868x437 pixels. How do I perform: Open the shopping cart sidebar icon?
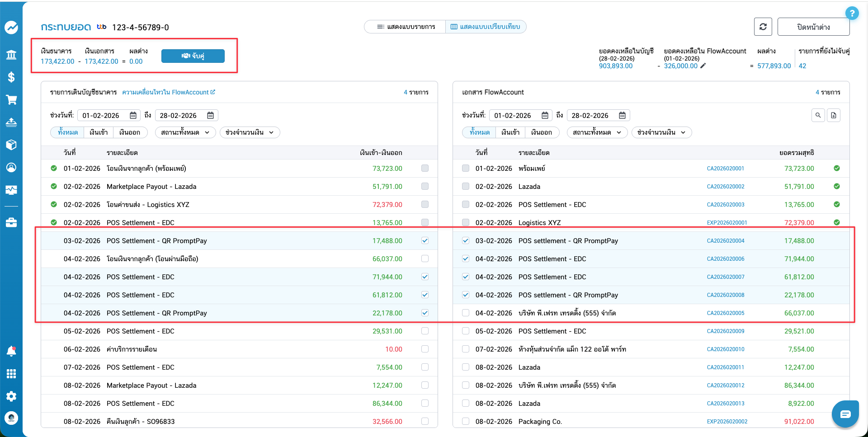click(11, 99)
